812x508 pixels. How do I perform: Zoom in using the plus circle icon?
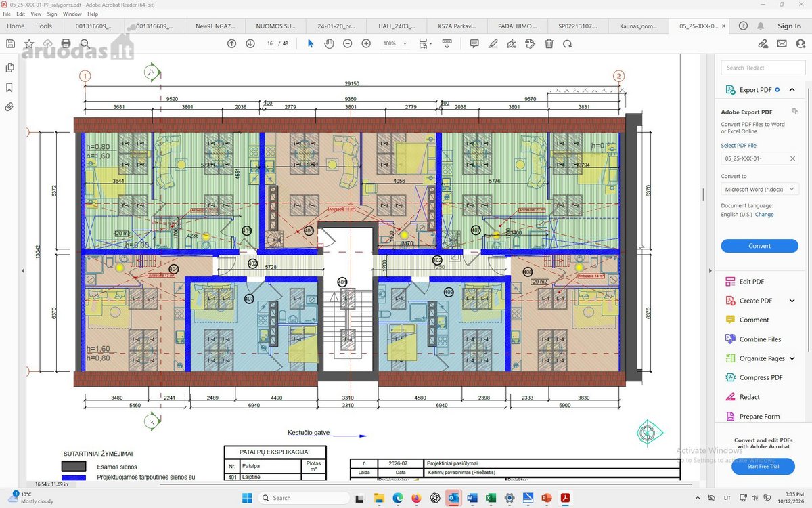pos(366,43)
